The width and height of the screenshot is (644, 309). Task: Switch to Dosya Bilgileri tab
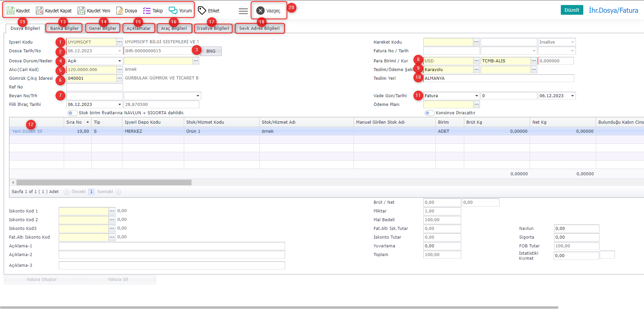click(x=25, y=28)
